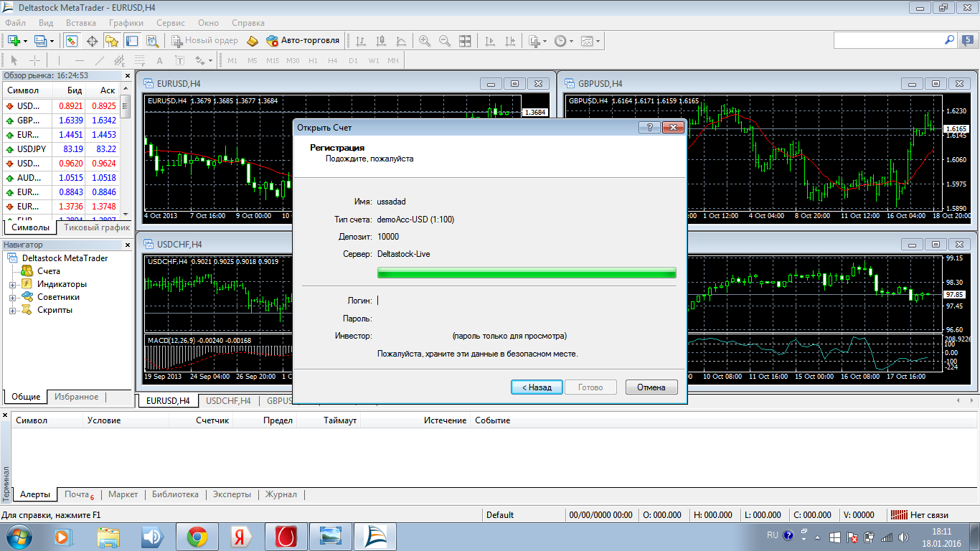Image resolution: width=980 pixels, height=551 pixels.
Task: Toggle the Navigator window toolbar icon
Action: pos(112,41)
